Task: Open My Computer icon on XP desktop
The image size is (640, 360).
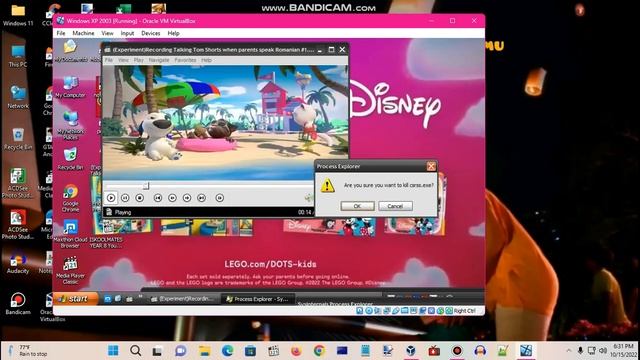Action: [x=71, y=87]
